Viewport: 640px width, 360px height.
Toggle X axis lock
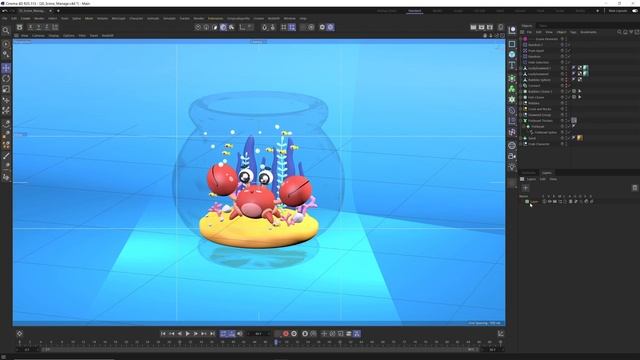click(x=31, y=27)
